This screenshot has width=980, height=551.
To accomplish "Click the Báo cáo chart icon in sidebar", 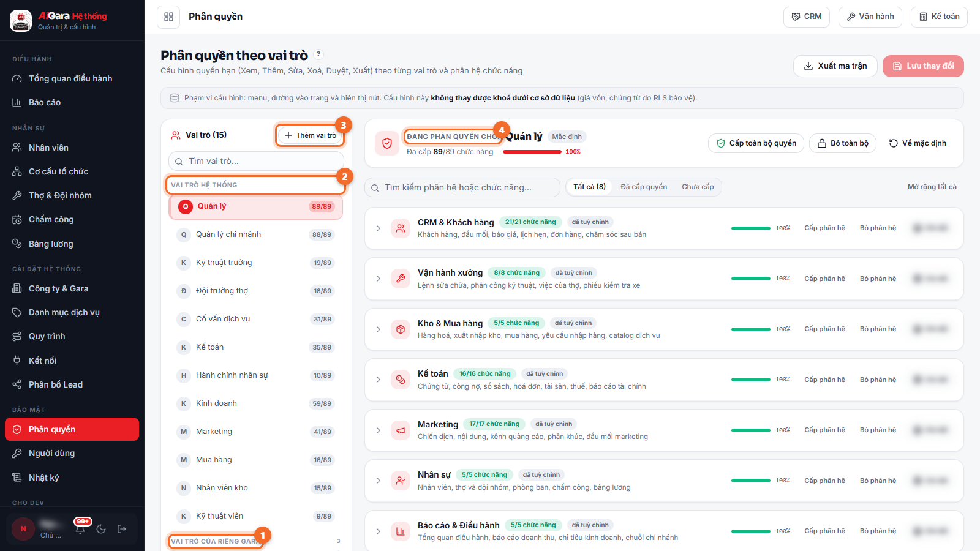I will 17,102.
